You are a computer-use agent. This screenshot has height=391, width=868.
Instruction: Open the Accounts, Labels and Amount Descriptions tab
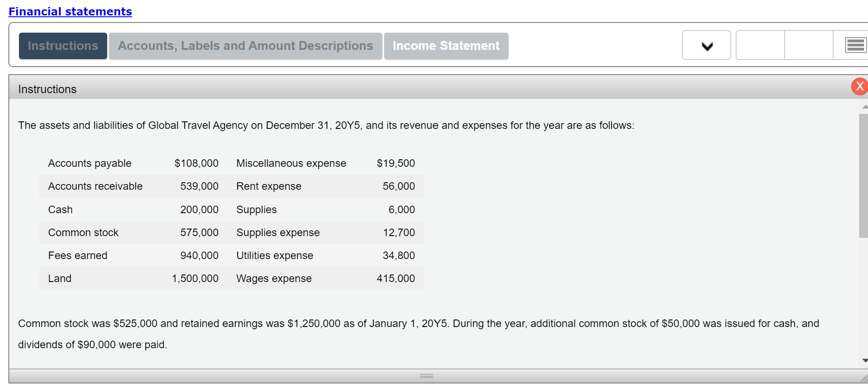click(x=245, y=45)
